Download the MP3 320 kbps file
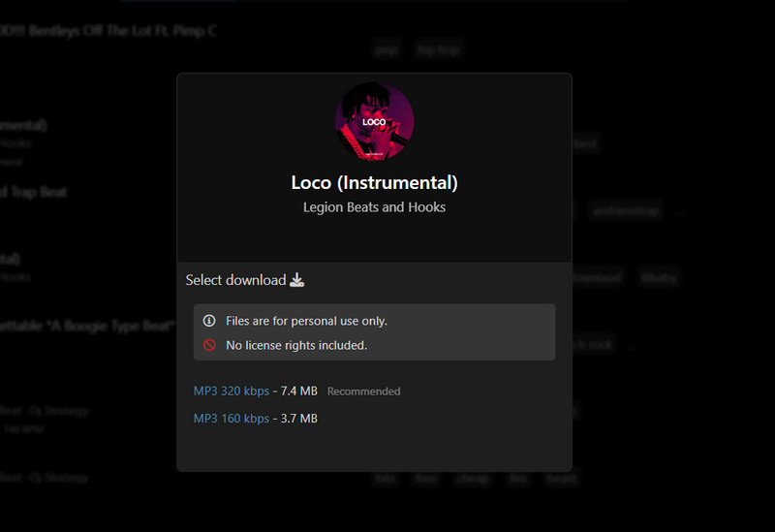775x532 pixels. (x=232, y=391)
